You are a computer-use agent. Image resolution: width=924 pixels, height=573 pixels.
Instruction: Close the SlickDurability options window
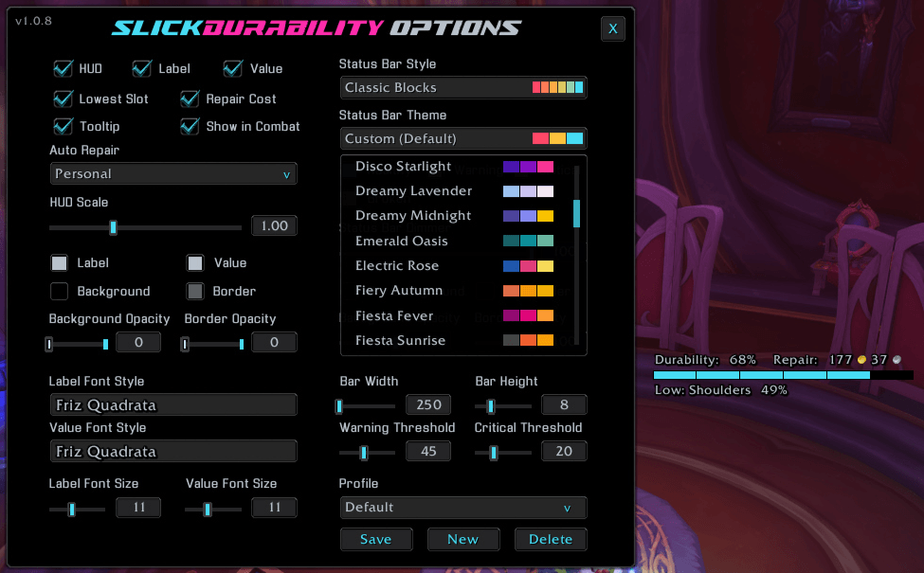tap(613, 28)
